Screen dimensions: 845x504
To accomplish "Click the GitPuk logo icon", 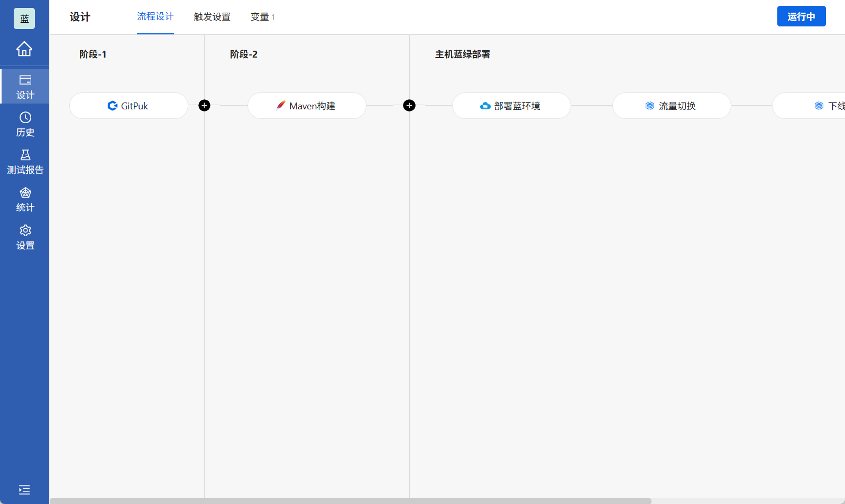I will click(113, 106).
